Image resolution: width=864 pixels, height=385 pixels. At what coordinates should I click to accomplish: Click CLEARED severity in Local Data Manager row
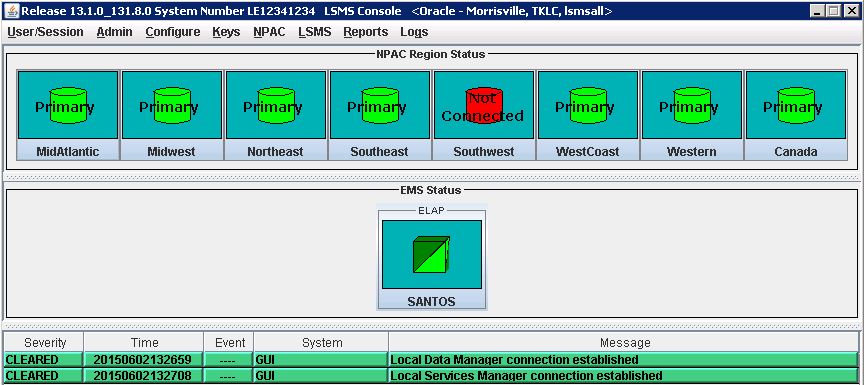pos(45,360)
